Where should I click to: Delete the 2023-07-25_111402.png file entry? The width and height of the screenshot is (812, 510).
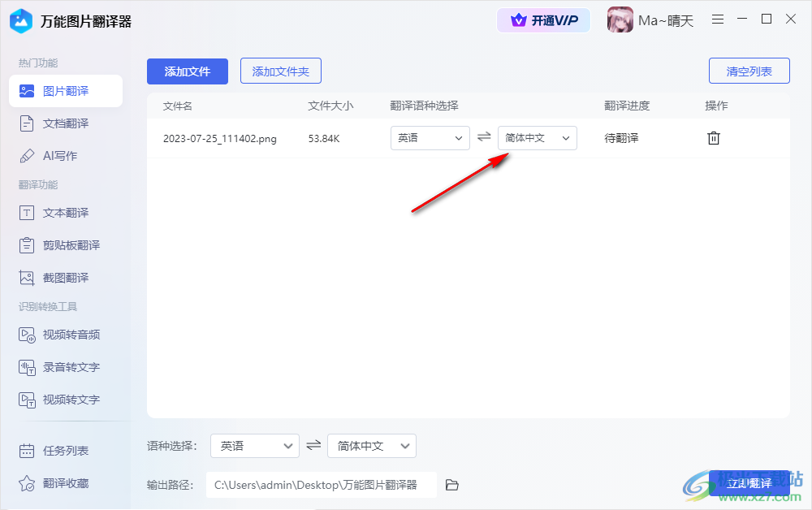[x=713, y=138]
